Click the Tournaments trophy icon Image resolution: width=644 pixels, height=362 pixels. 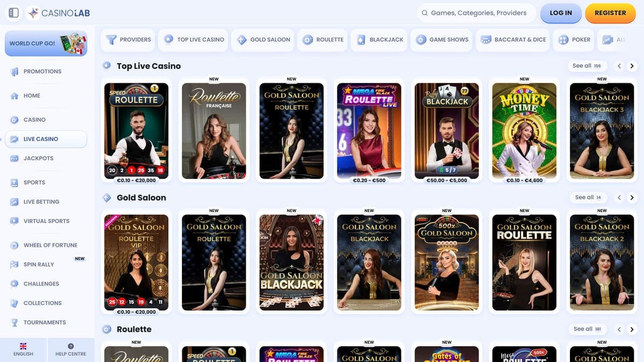pyautogui.click(x=14, y=322)
